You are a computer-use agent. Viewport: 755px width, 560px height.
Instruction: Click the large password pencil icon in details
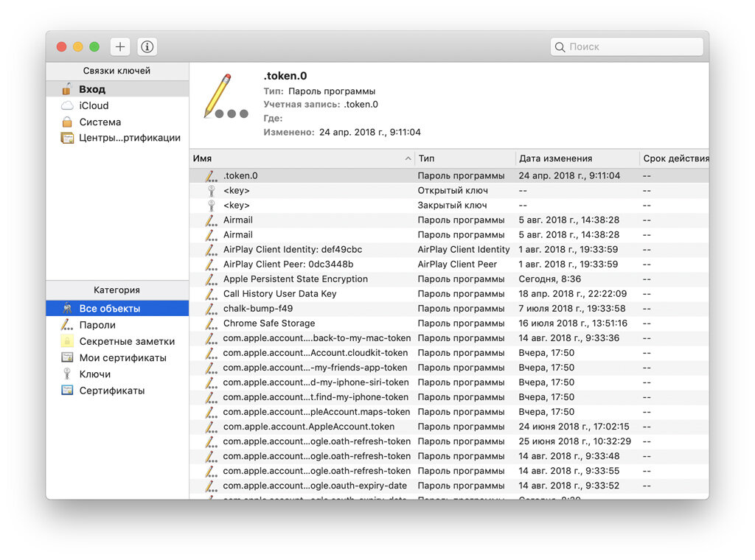[226, 97]
